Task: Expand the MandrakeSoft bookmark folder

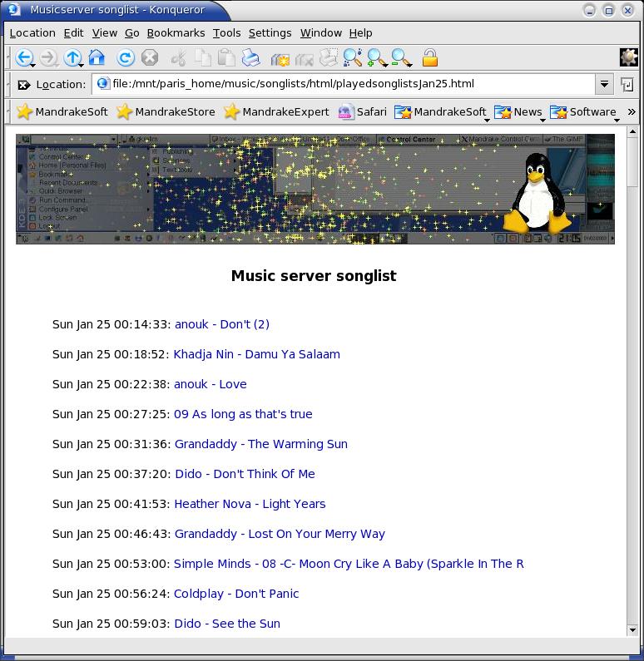Action: 442,112
